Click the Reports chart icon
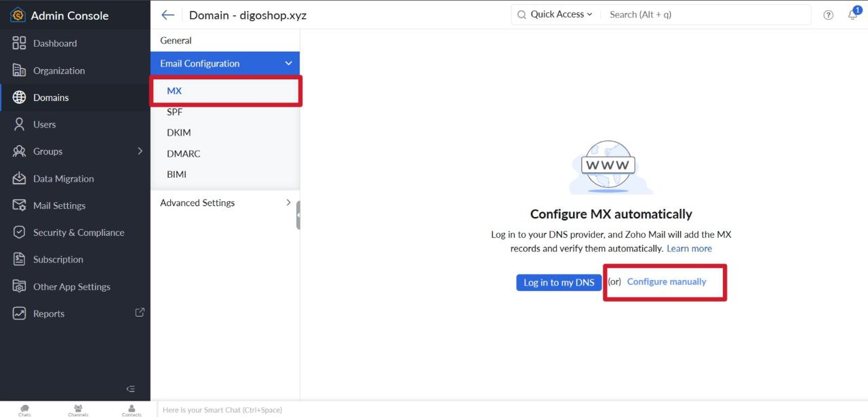Screen dimensions: 868x417 [19, 313]
